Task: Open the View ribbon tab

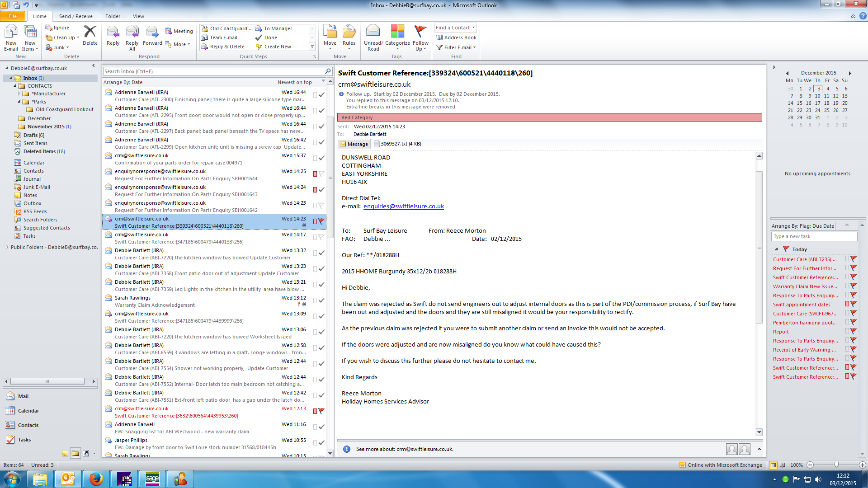Action: pos(138,16)
